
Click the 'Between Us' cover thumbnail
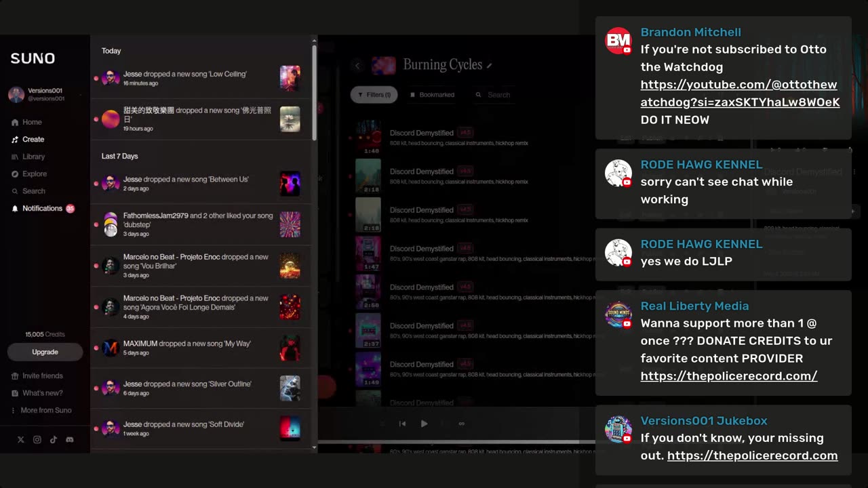click(x=290, y=184)
